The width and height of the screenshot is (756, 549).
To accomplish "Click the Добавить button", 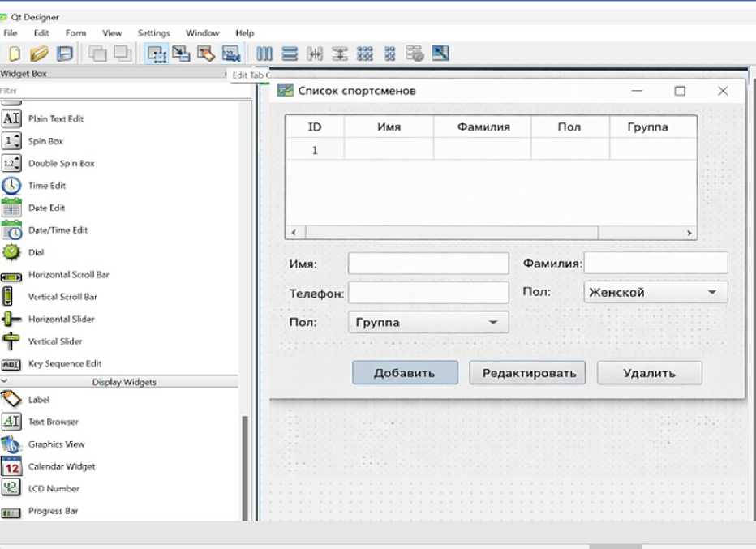I will click(x=405, y=373).
